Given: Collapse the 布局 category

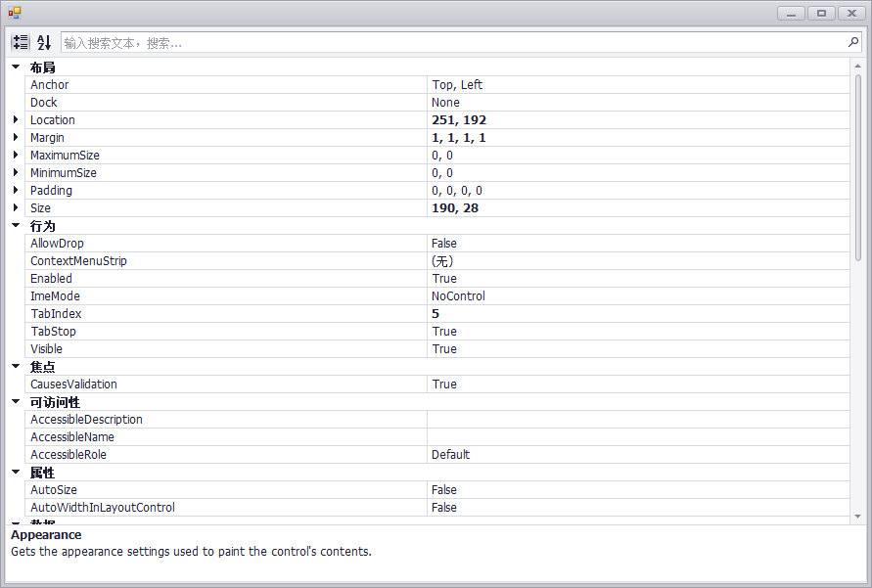Looking at the screenshot, I should (16, 68).
